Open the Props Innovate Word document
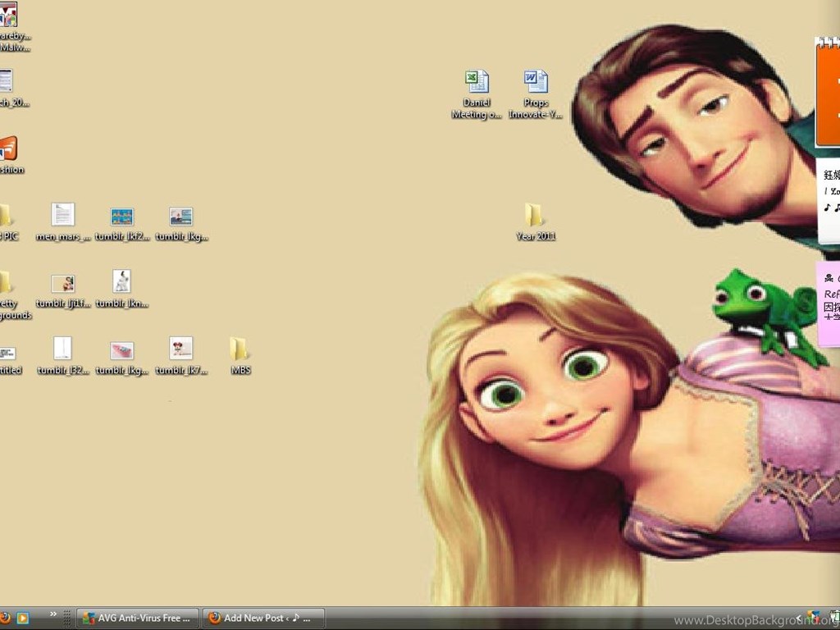This screenshot has height=630, width=840. pyautogui.click(x=535, y=94)
